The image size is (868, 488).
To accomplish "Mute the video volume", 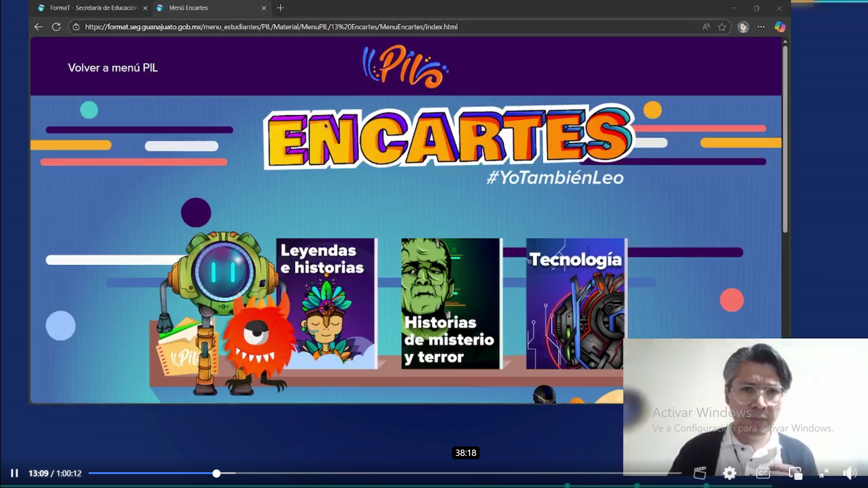I will [x=849, y=473].
